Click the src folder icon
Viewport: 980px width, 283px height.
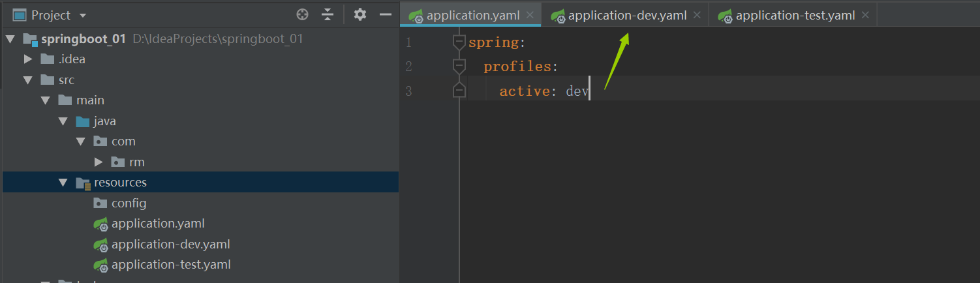(48, 80)
